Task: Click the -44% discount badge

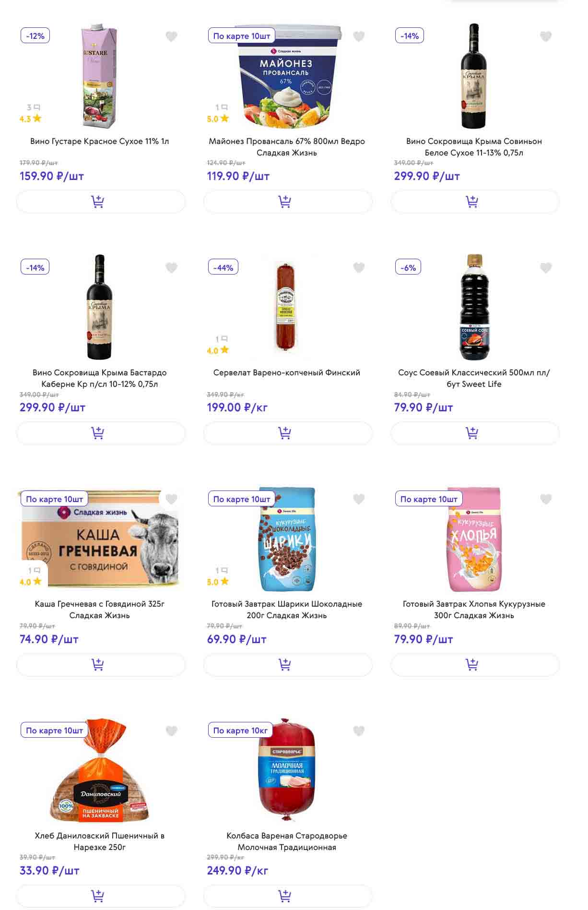Action: pos(223,267)
